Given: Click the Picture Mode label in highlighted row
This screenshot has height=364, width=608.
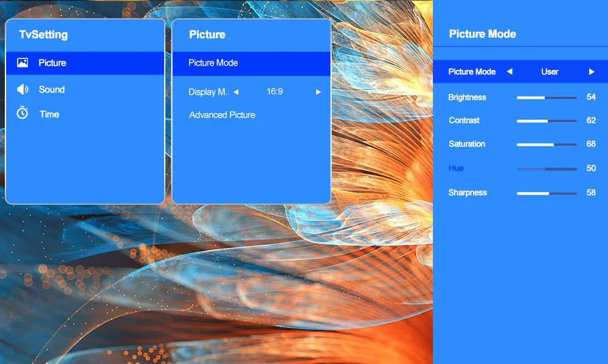Looking at the screenshot, I should 472,72.
